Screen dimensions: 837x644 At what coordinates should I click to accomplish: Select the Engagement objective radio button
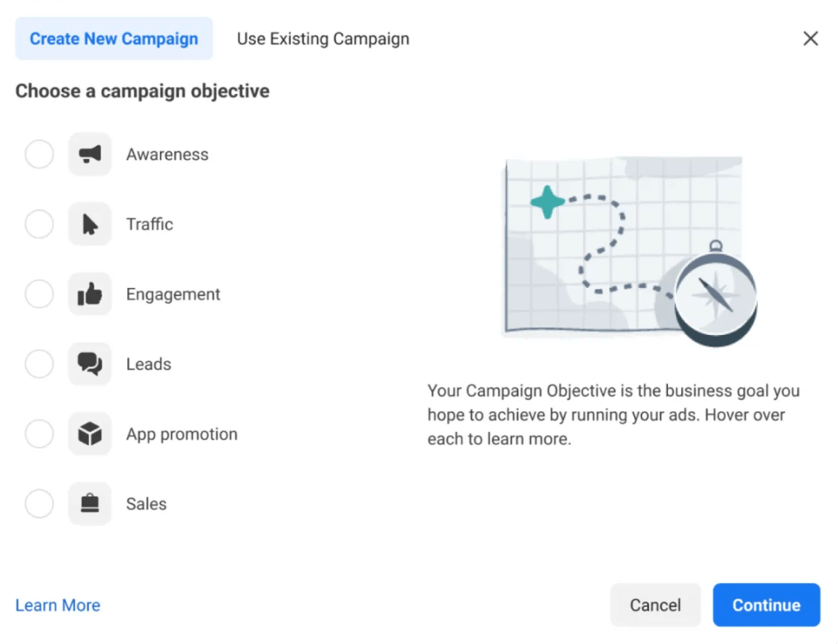pyautogui.click(x=39, y=294)
